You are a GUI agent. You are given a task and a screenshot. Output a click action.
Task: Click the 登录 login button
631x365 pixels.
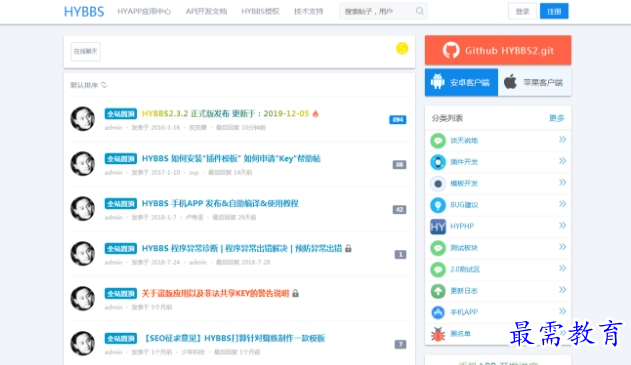[x=522, y=11]
